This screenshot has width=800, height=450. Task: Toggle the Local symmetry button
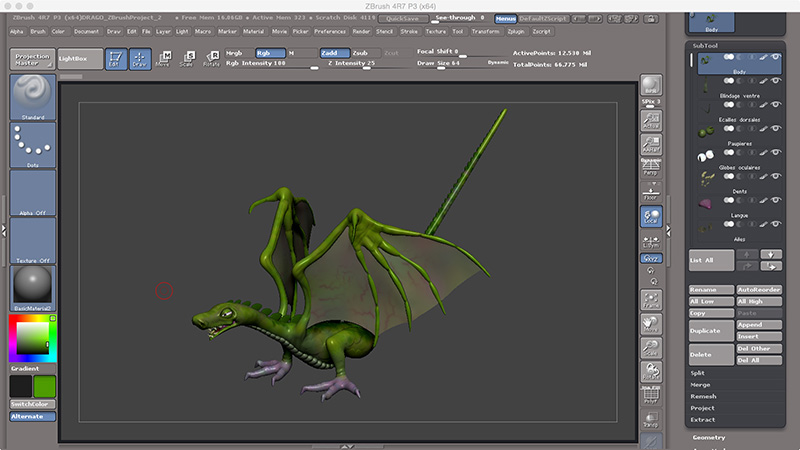pyautogui.click(x=651, y=216)
